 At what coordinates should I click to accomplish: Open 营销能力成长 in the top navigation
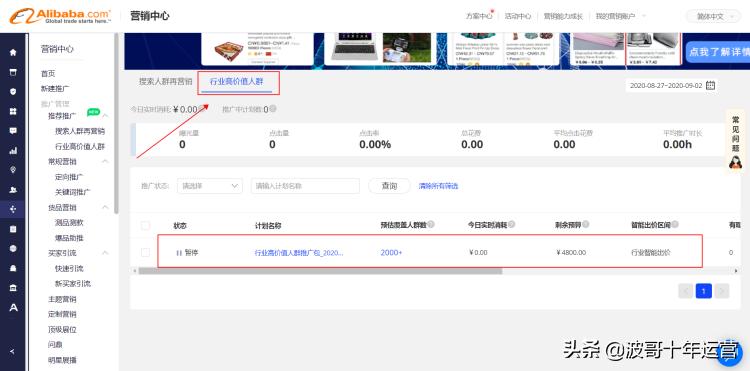pyautogui.click(x=563, y=16)
